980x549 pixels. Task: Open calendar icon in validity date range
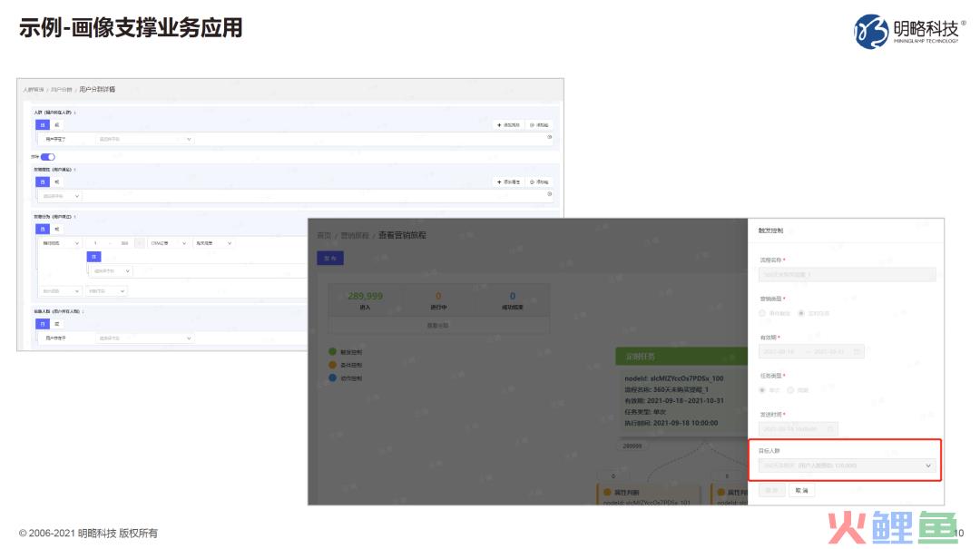tap(857, 351)
